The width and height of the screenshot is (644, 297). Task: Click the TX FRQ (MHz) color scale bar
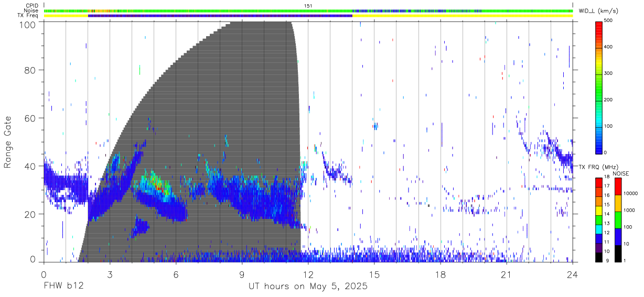599,219
